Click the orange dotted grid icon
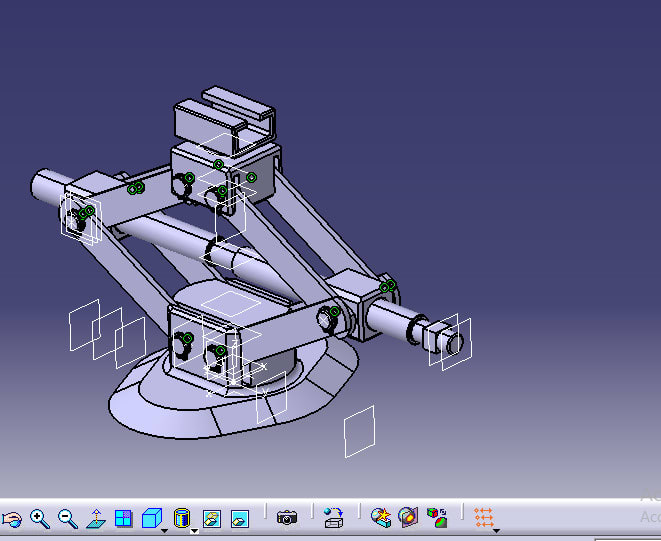 484,517
